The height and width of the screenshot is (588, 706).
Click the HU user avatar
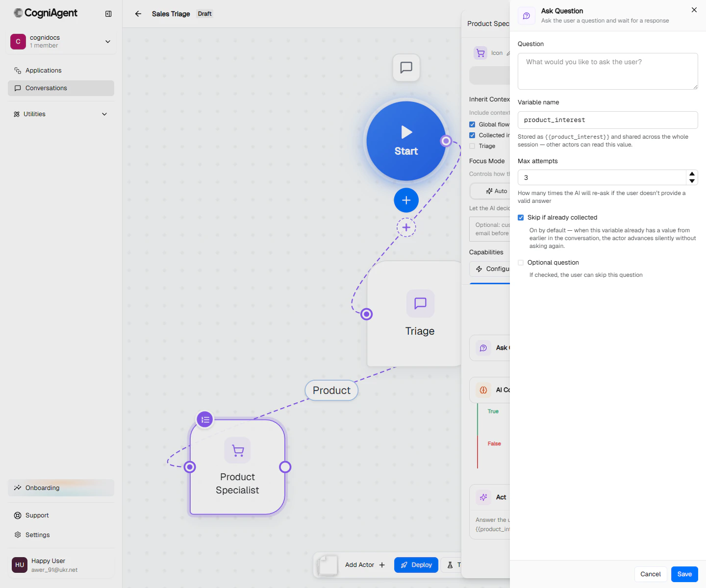[x=20, y=565]
